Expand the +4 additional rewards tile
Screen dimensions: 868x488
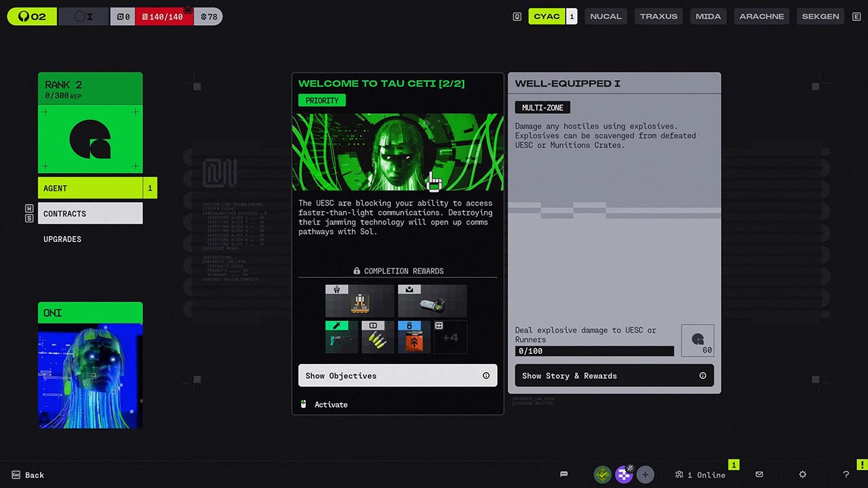point(450,337)
